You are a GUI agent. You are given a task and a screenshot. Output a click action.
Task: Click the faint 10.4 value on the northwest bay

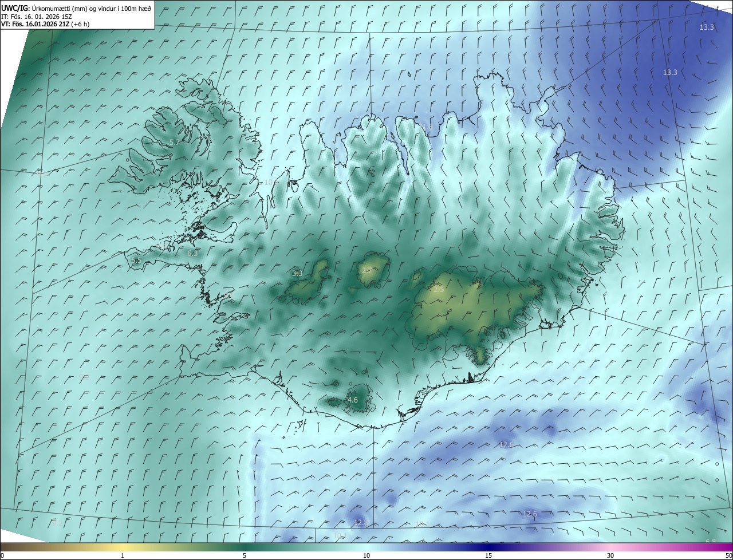271,183
